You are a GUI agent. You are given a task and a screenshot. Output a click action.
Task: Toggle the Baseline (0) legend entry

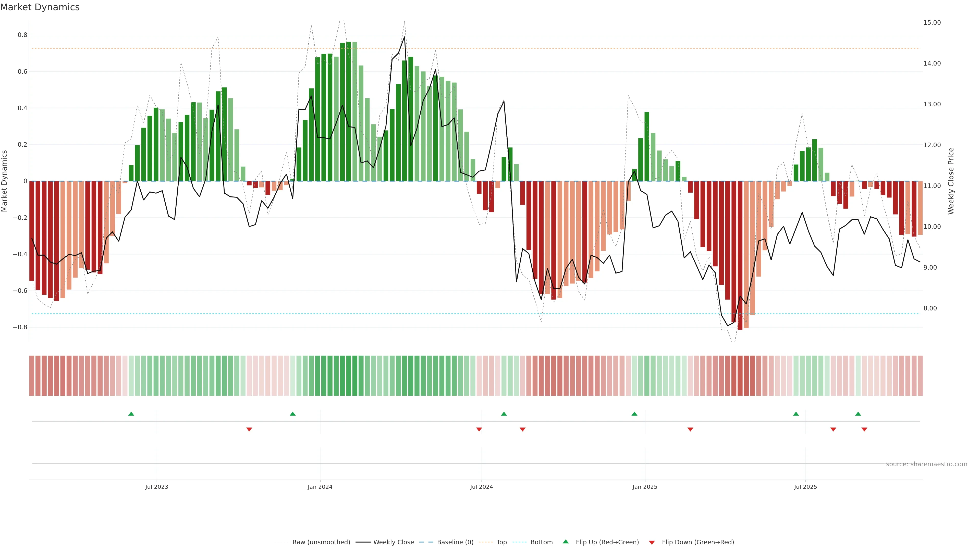tap(455, 542)
